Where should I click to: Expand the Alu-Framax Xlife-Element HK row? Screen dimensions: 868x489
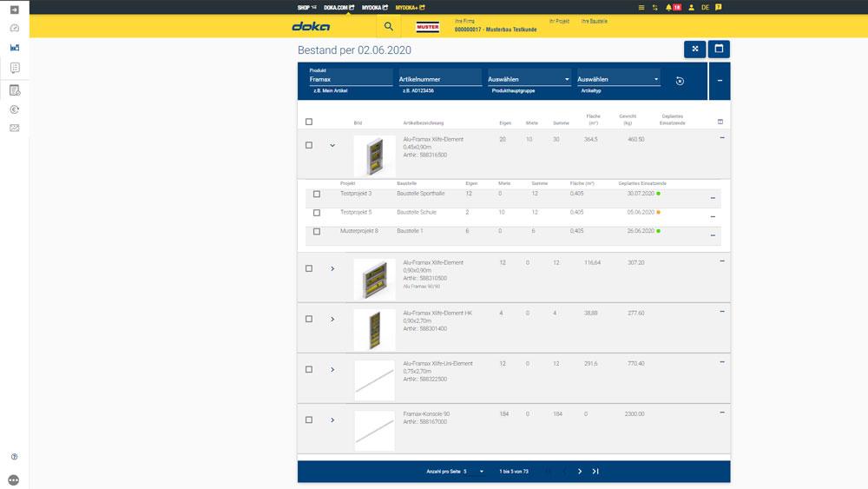332,319
